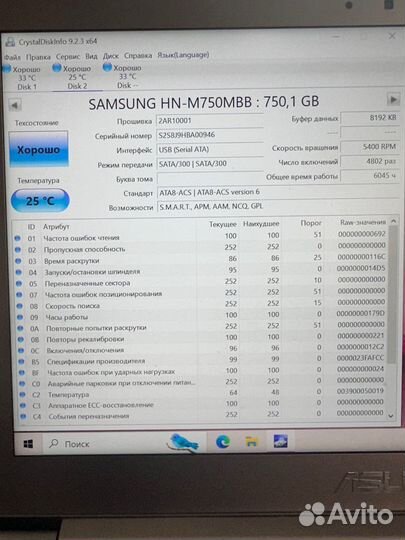This screenshot has width=405, height=540.
Task: Open the Язык(Language) menu
Action: point(183,55)
